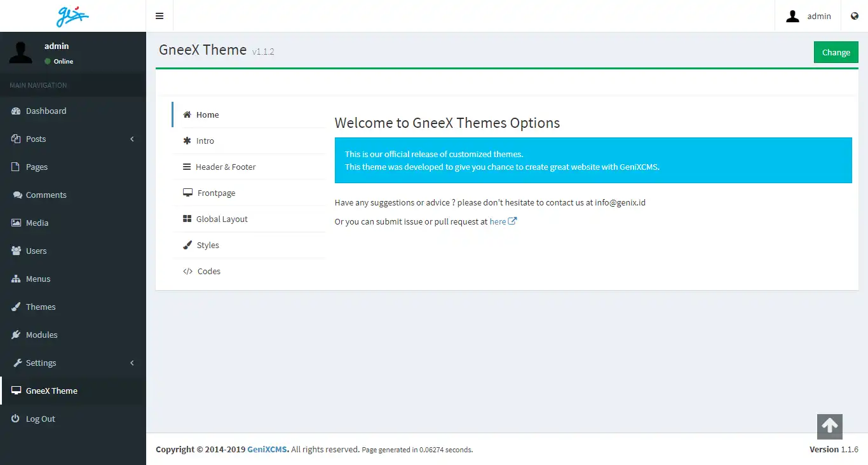Expand the Settings submenu chevron
The image size is (868, 465).
tap(132, 363)
